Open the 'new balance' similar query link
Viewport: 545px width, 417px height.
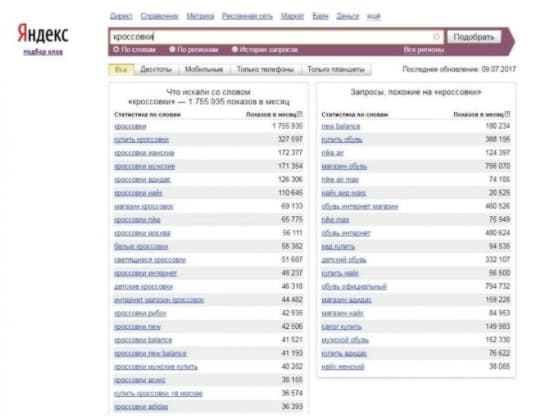341,126
